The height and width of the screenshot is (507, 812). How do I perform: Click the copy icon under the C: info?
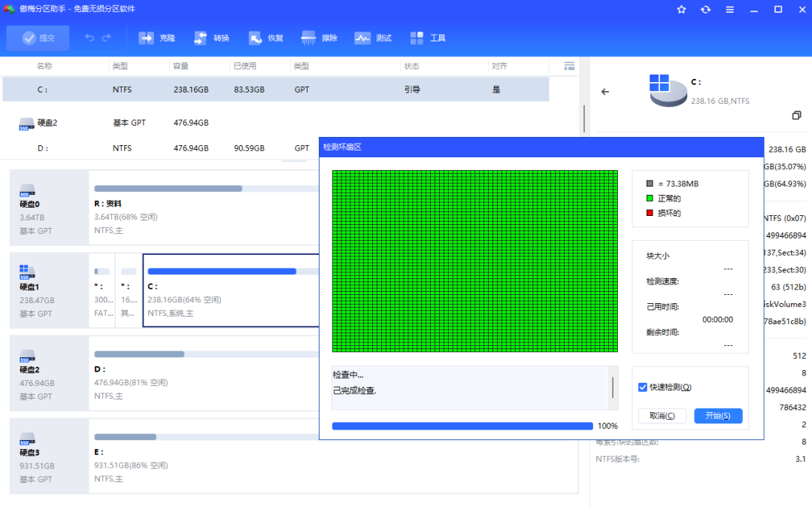tap(796, 115)
